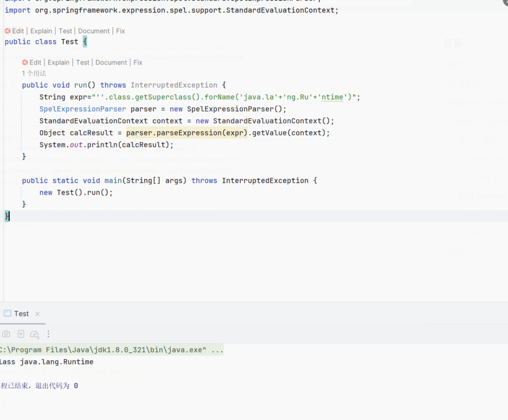The height and width of the screenshot is (420, 508).
Task: Click Document above public class Test
Action: pos(94,31)
